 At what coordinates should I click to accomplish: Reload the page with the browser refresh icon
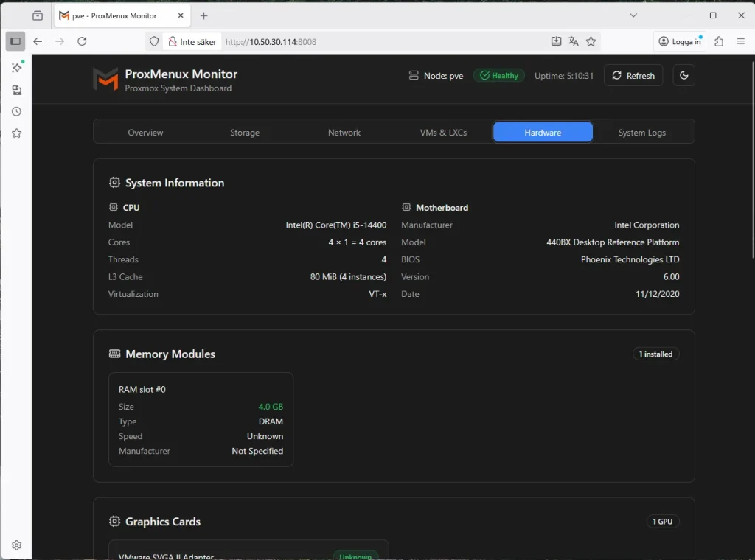pos(82,41)
